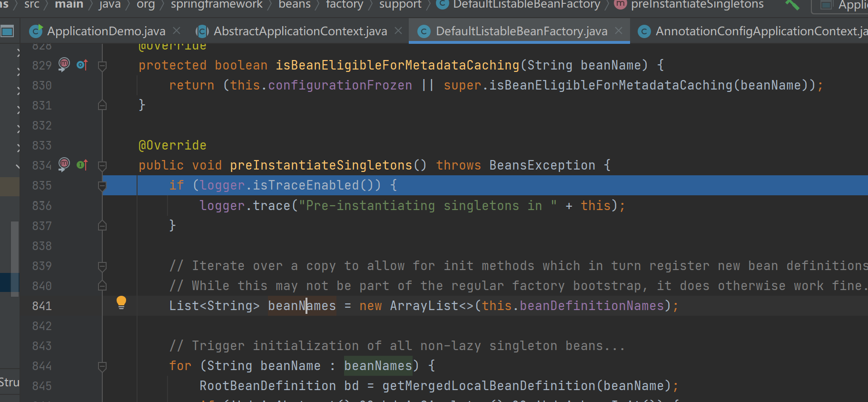Close the ApplicationDemo.java tab

pyautogui.click(x=177, y=30)
